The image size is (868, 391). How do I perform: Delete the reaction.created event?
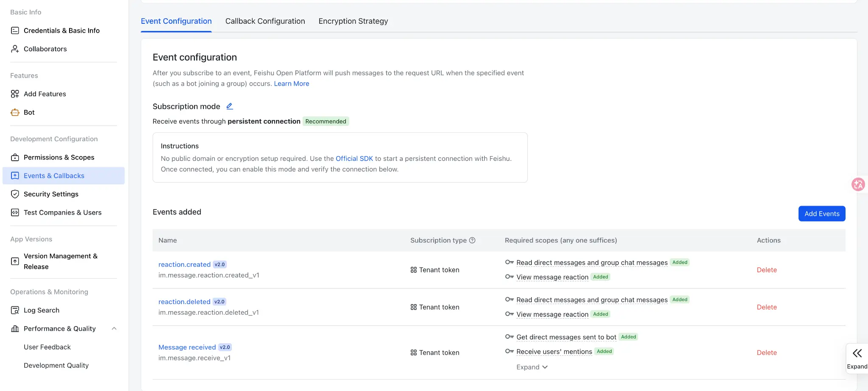click(767, 270)
